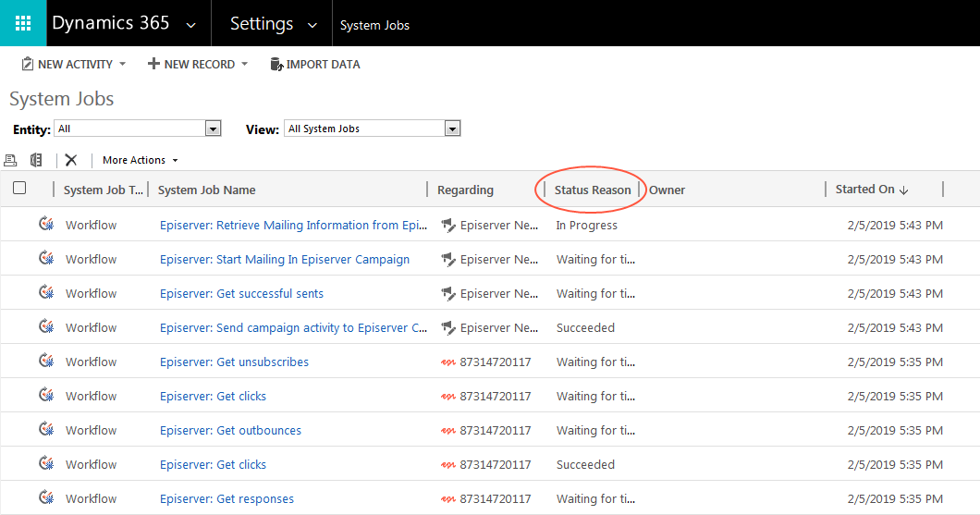Open the More Actions menu

(140, 160)
